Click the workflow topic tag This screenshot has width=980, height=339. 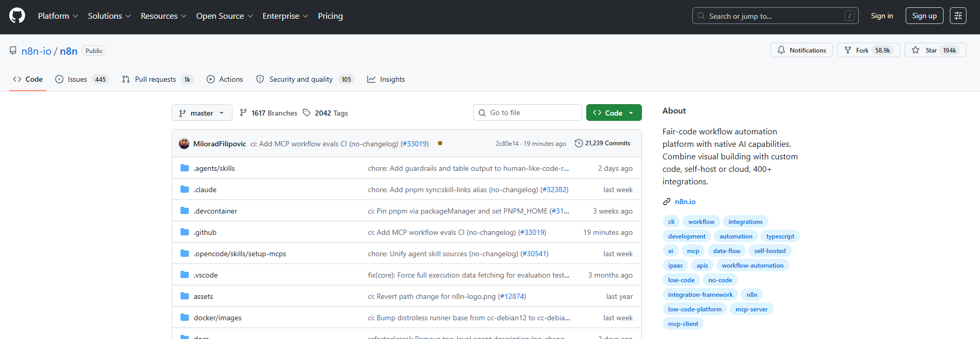[x=701, y=222]
